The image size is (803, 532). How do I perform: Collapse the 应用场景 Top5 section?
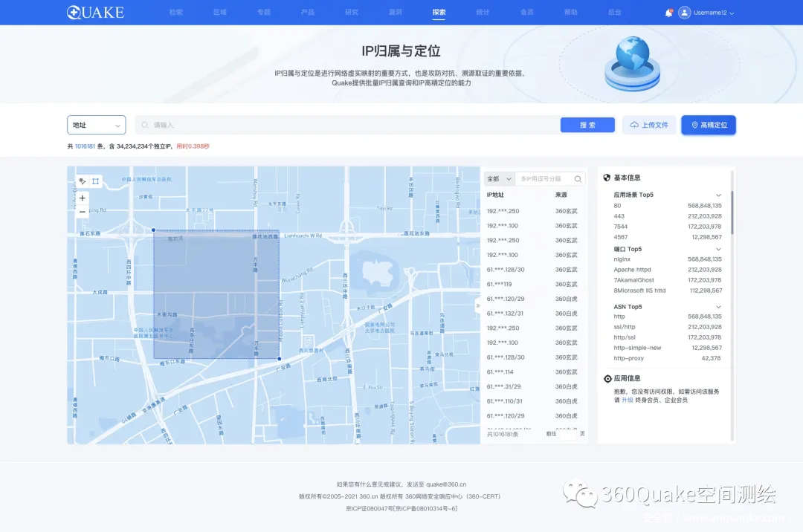click(x=718, y=195)
